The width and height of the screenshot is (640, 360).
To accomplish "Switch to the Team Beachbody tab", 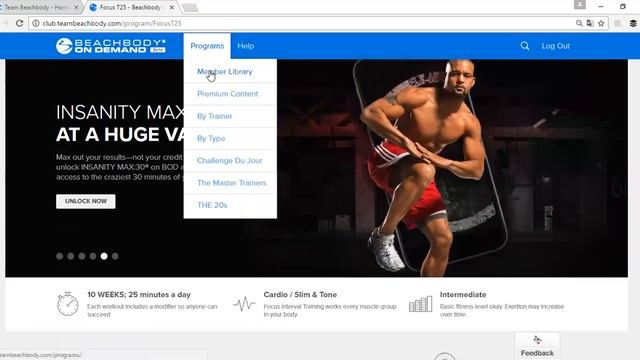I will pyautogui.click(x=37, y=7).
